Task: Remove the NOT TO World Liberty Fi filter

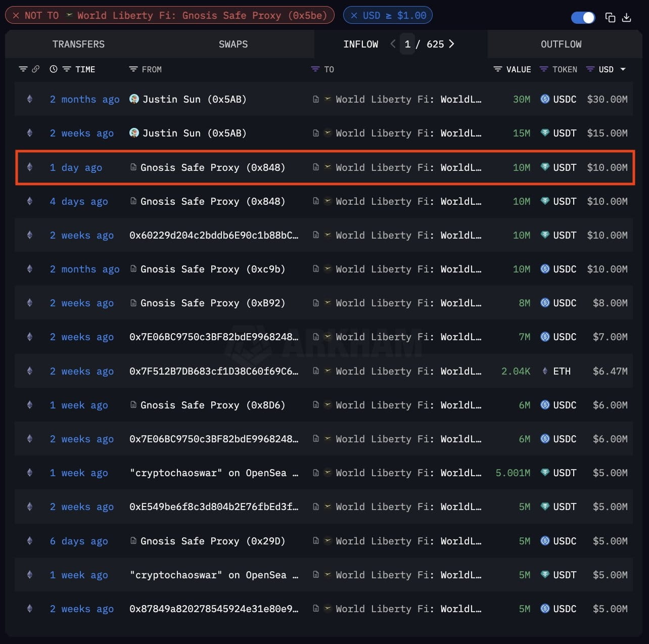Action: pos(16,16)
